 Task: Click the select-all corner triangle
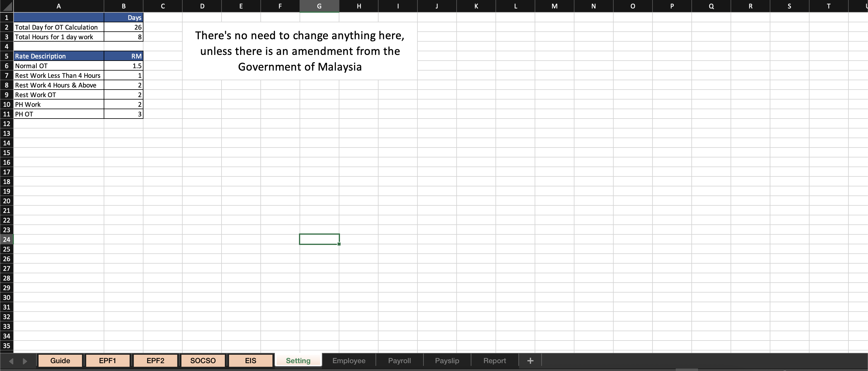[x=7, y=6]
